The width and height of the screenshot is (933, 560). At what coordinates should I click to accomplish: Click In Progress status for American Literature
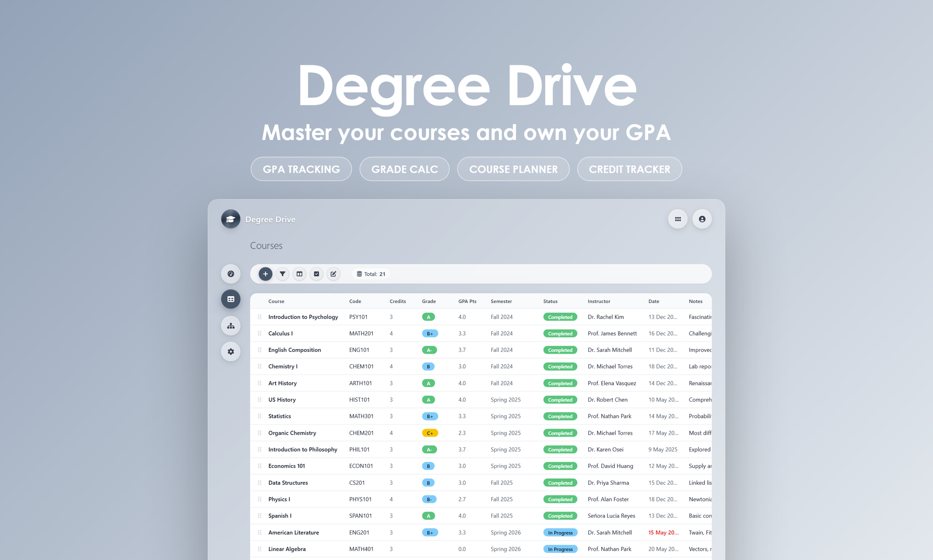coord(560,532)
